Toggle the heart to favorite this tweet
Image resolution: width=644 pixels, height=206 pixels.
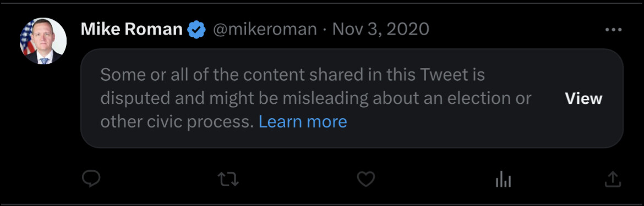pyautogui.click(x=365, y=179)
